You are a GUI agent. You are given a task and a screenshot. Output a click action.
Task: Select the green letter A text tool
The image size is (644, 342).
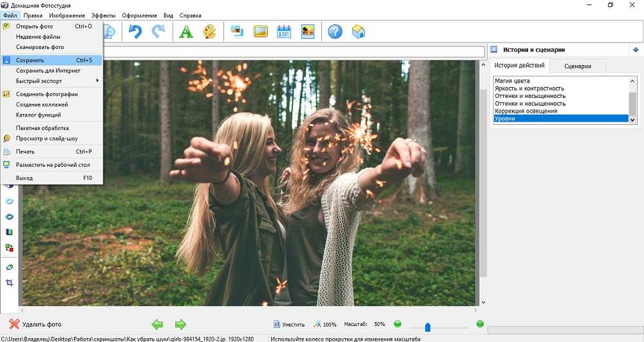pos(186,32)
